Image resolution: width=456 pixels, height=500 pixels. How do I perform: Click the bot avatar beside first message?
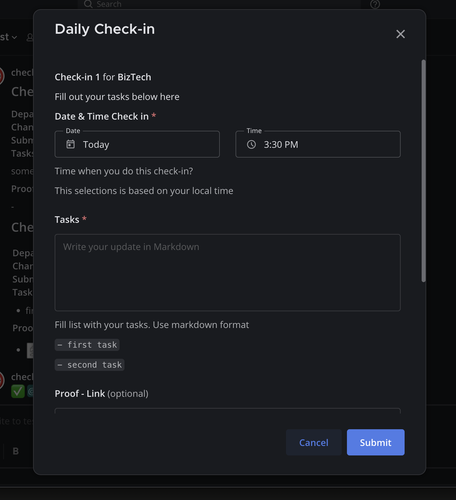click(x=1, y=76)
